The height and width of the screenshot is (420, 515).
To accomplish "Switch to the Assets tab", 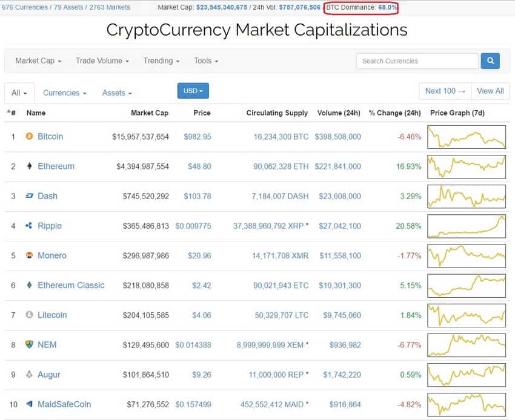I will click(116, 93).
